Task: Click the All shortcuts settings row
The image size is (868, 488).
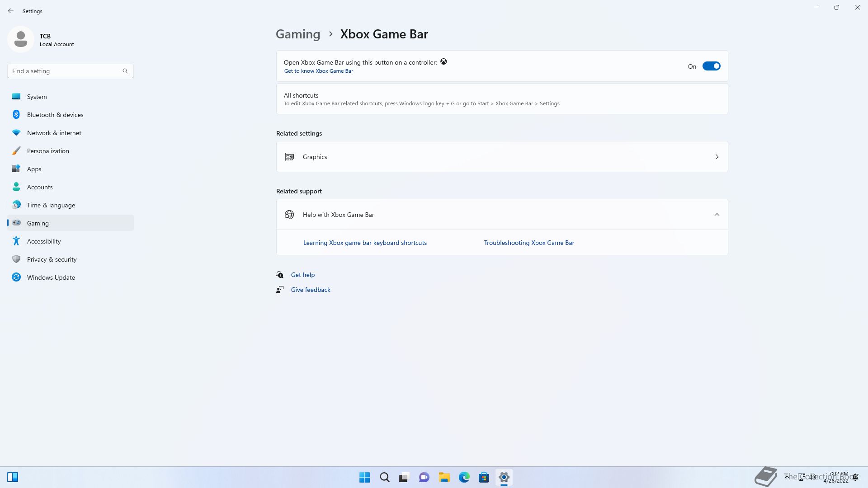Action: [x=502, y=99]
